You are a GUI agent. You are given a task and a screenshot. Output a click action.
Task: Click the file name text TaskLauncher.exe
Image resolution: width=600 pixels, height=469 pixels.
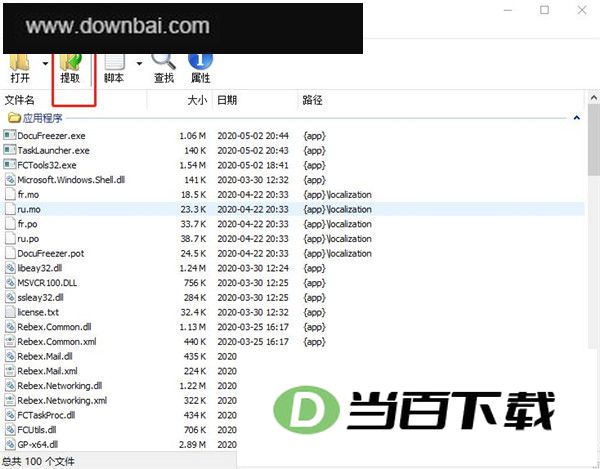(54, 150)
